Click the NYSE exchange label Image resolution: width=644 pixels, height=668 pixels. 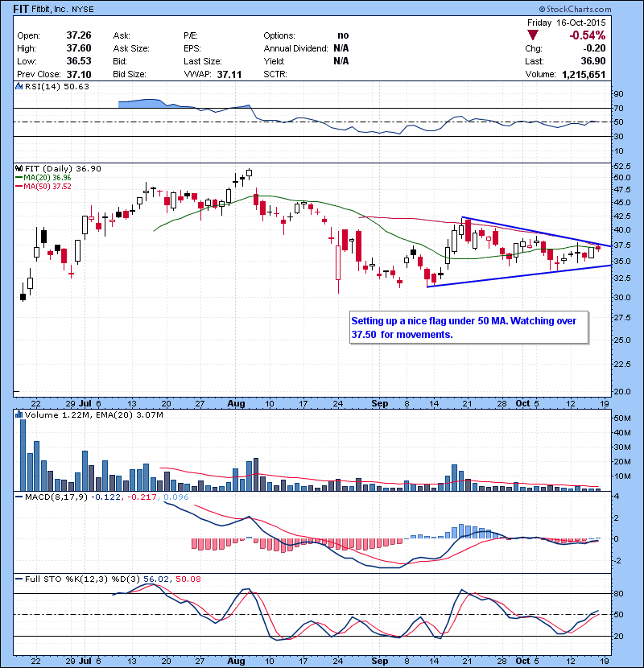pyautogui.click(x=83, y=9)
